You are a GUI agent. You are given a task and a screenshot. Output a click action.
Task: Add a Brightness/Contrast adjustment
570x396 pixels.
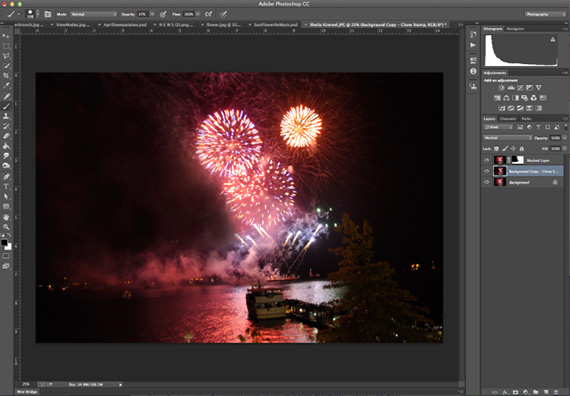click(x=502, y=88)
